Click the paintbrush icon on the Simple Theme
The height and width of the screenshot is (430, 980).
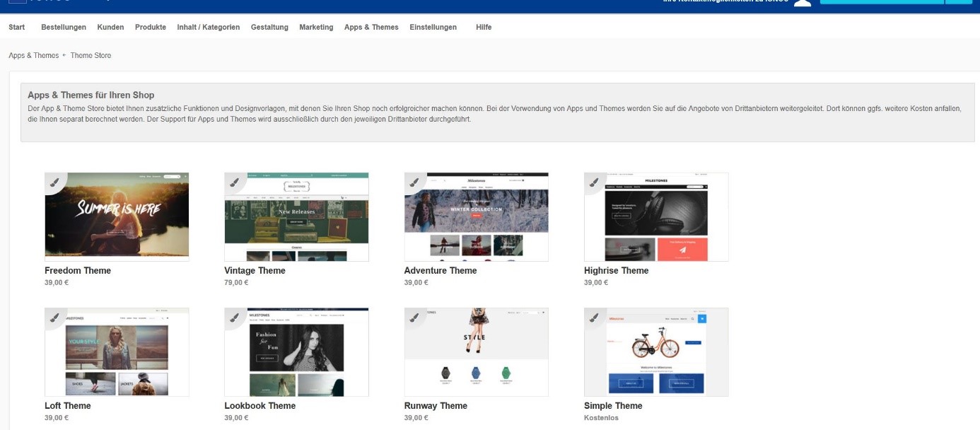(x=594, y=318)
